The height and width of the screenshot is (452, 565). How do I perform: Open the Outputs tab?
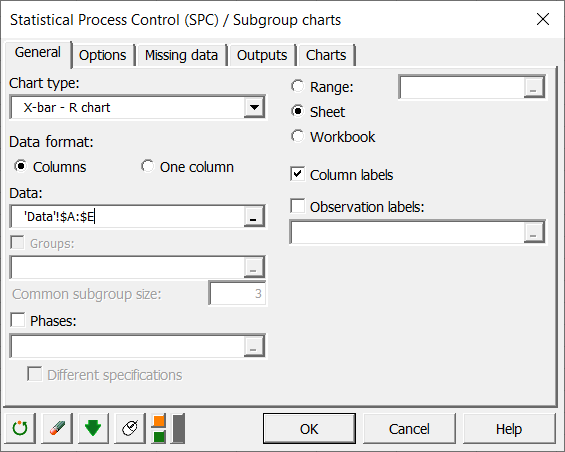262,55
